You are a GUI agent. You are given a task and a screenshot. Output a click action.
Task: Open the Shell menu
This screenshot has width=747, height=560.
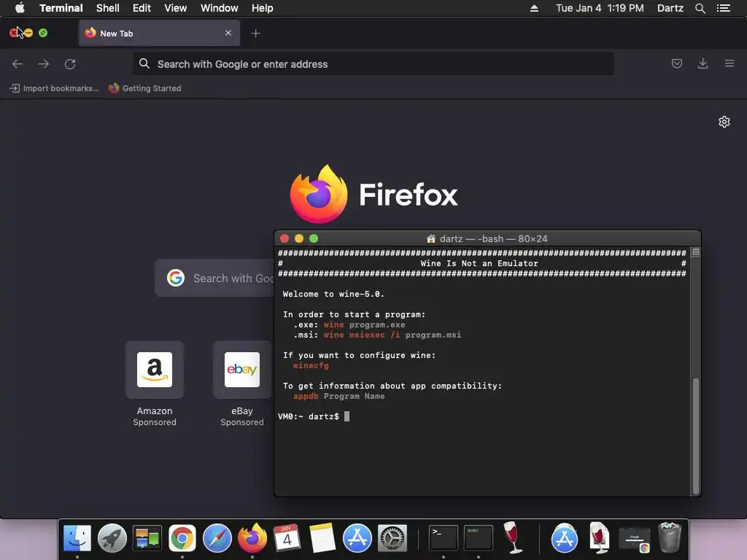[x=108, y=8]
